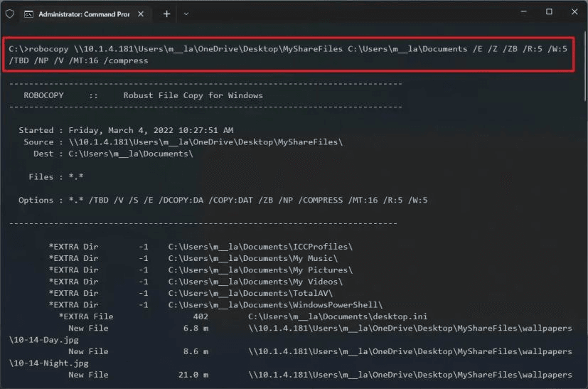588x389 pixels.
Task: Expand the new tab profile dropdown
Action: (186, 14)
